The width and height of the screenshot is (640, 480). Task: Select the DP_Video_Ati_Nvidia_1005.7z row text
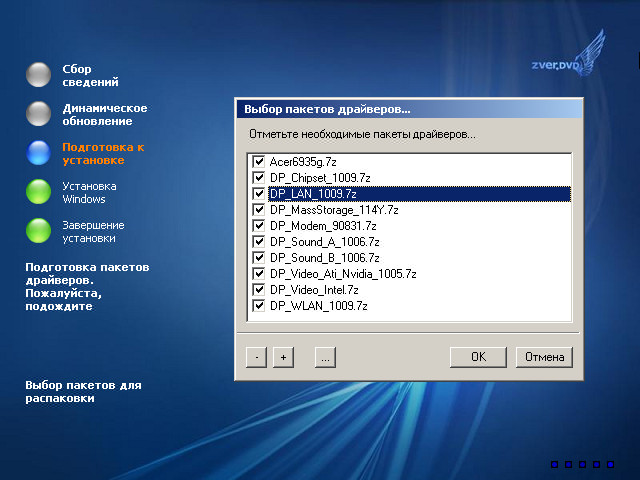(343, 274)
